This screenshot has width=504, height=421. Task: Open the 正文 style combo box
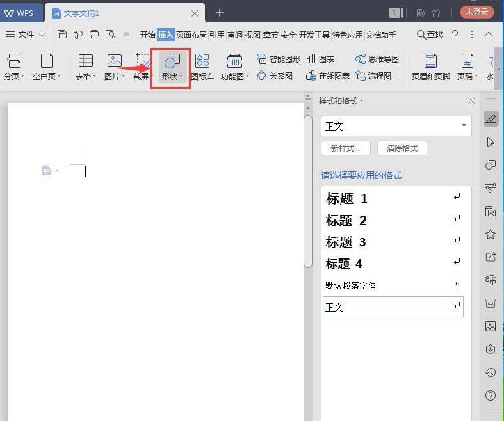point(396,126)
